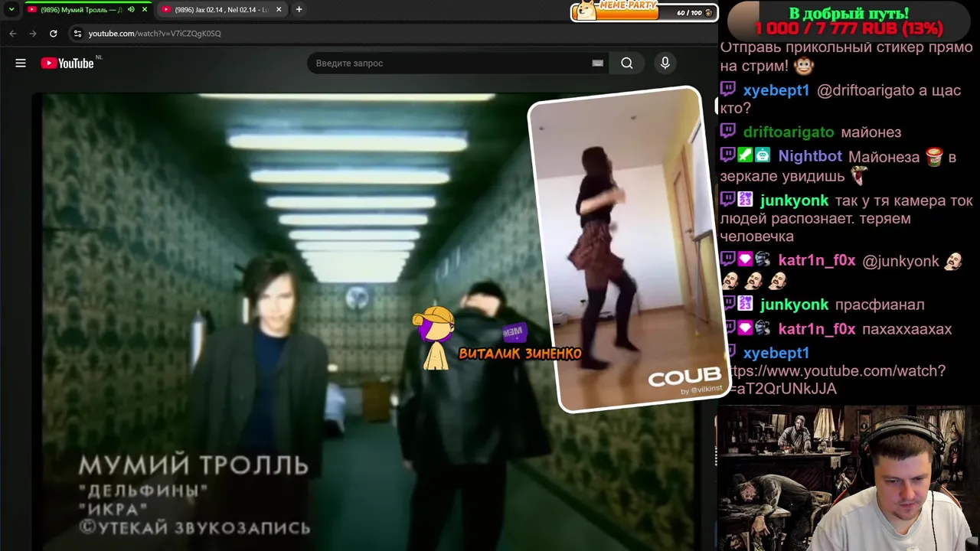The height and width of the screenshot is (551, 980).
Task: View site information icon in address bar
Action: point(77,34)
